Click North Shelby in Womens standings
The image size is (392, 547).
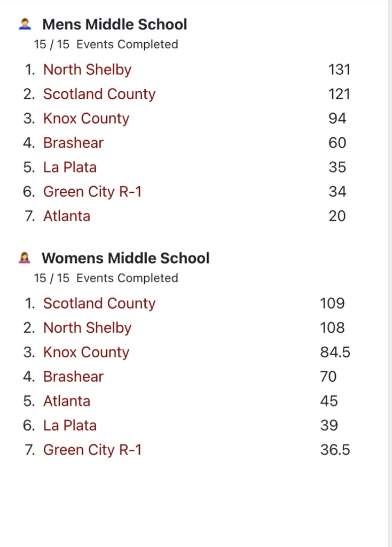pos(87,327)
